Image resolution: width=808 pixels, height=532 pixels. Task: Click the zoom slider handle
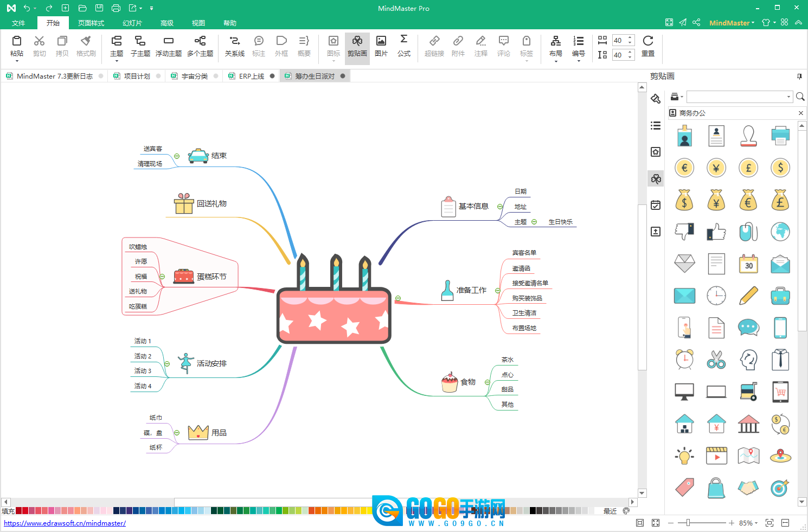click(x=688, y=523)
